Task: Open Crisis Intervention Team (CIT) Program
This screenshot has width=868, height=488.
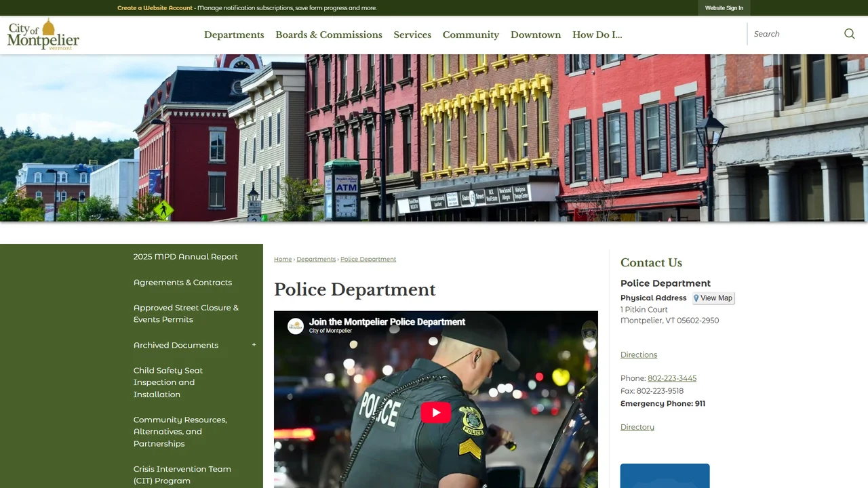Action: (182, 475)
